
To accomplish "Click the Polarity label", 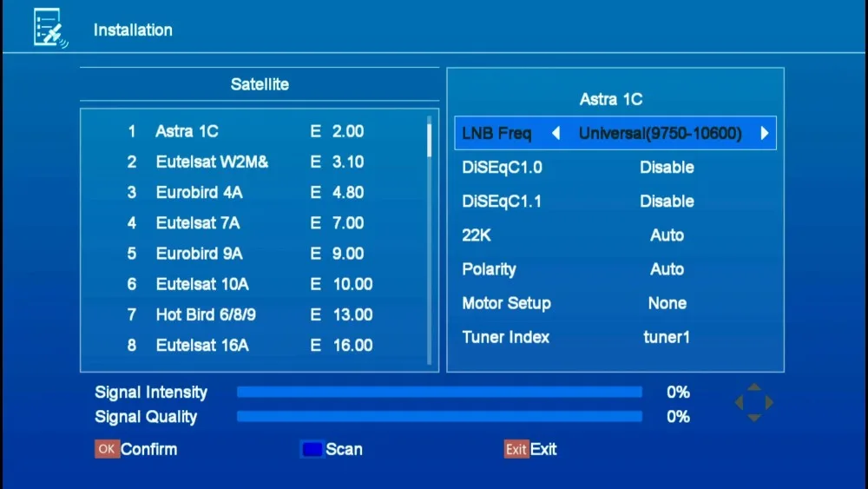I will pos(489,270).
